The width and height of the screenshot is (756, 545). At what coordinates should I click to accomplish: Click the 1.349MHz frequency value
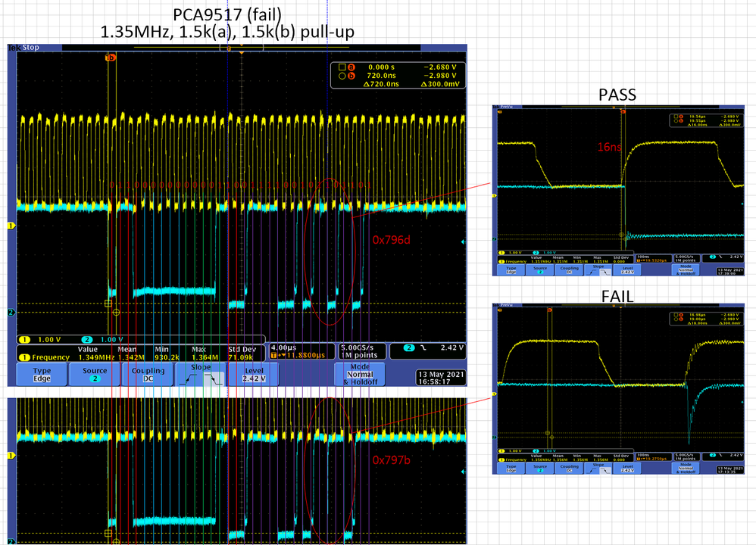click(96, 357)
